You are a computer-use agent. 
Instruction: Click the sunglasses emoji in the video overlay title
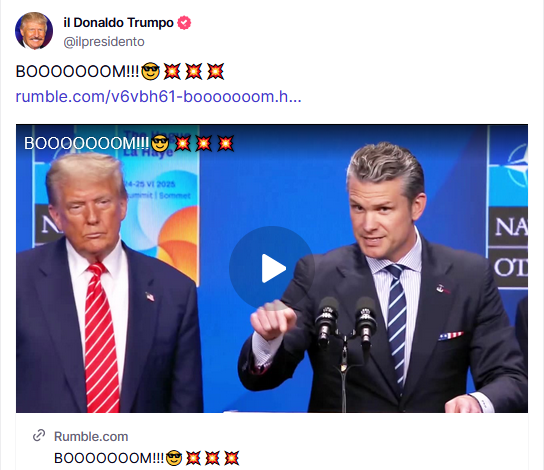160,143
